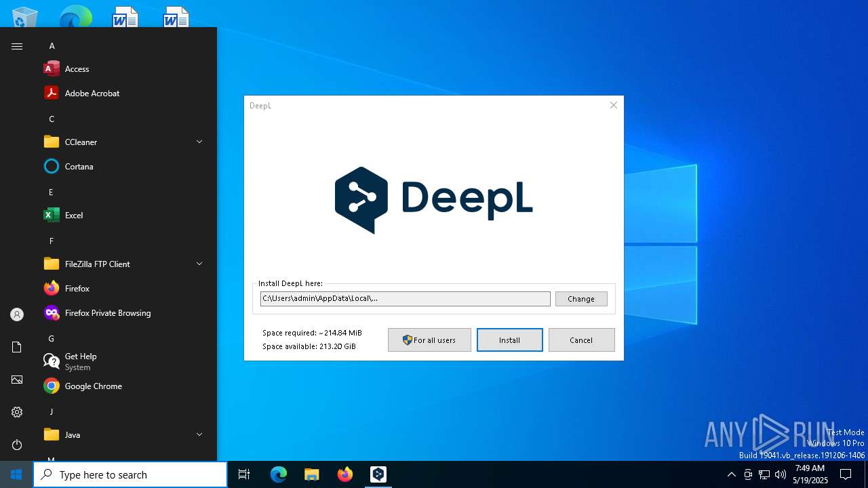Open the Java folder icon
868x488 pixels.
pyautogui.click(x=52, y=434)
